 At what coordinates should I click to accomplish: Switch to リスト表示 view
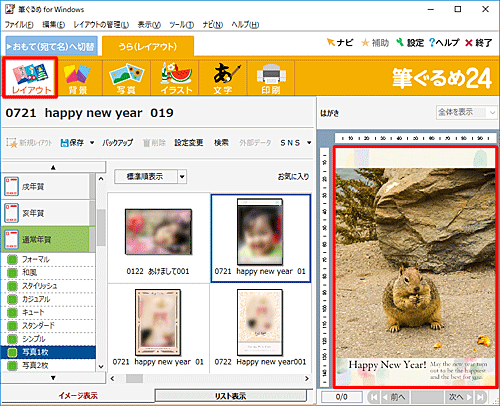(x=230, y=396)
